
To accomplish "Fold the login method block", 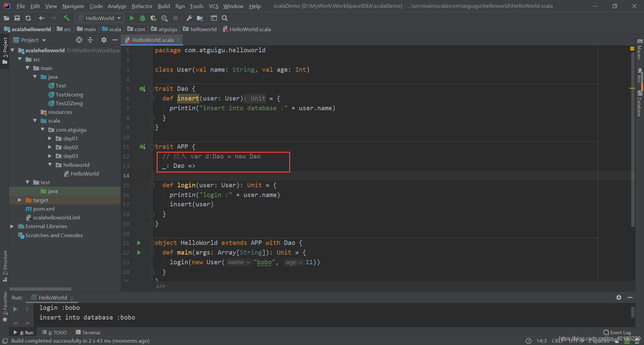I will (x=152, y=185).
